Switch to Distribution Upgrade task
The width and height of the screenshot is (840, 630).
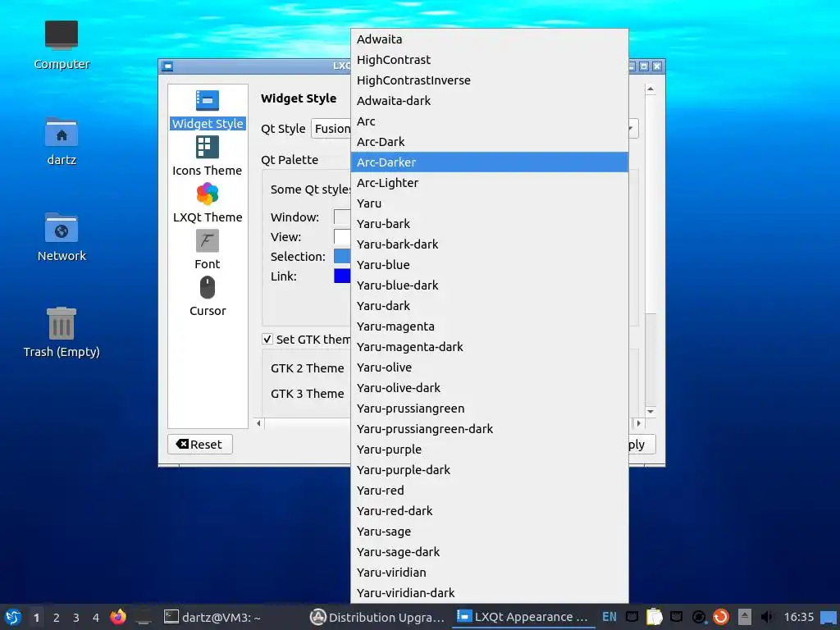(377, 617)
